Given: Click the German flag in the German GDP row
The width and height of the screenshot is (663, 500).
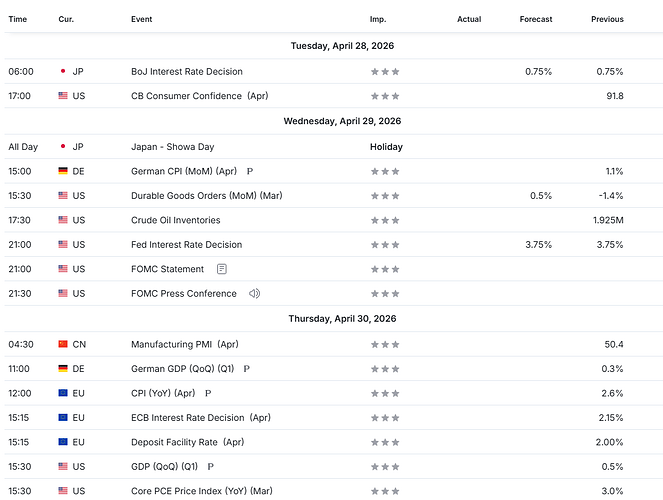Looking at the screenshot, I should [x=63, y=369].
